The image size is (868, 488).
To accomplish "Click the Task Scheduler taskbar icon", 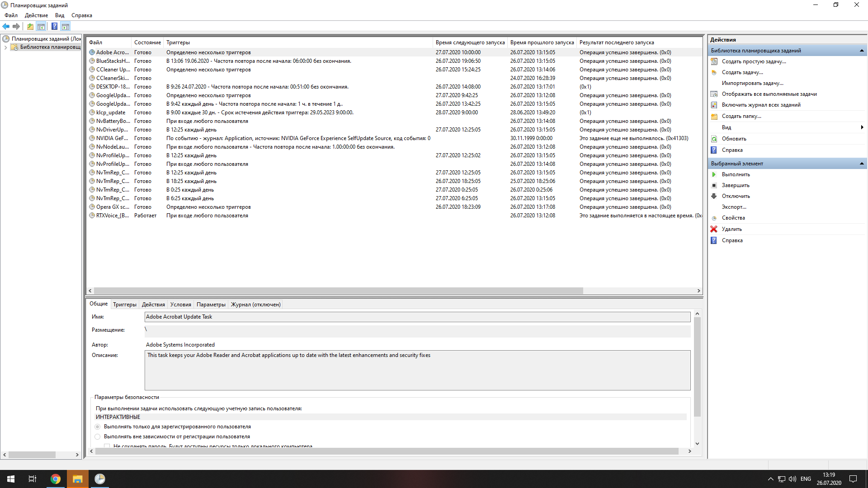I will click(100, 479).
